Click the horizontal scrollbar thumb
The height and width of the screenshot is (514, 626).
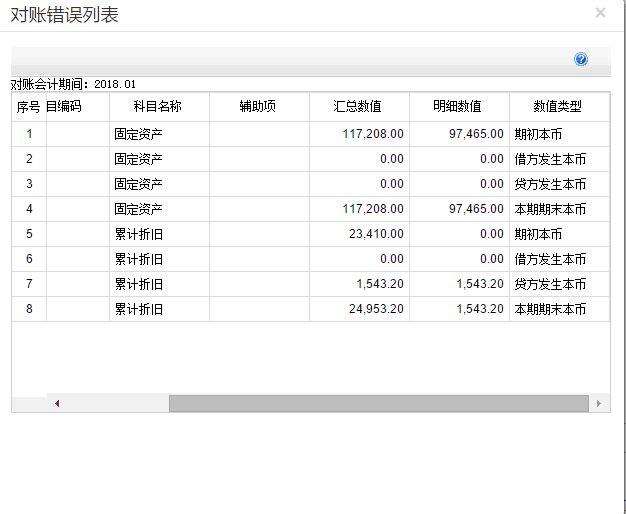pos(379,403)
